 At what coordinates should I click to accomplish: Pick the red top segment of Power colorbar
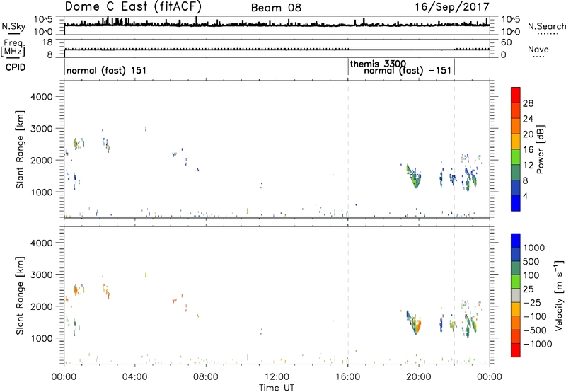point(516,95)
